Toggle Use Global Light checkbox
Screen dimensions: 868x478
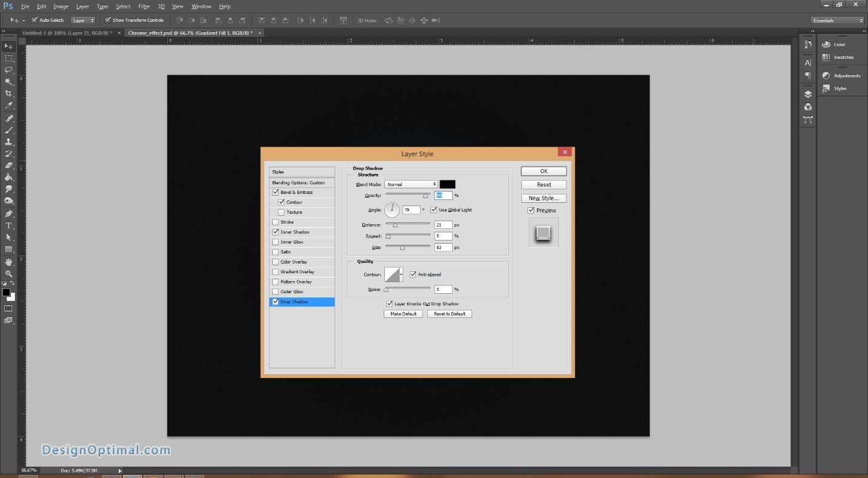point(434,210)
